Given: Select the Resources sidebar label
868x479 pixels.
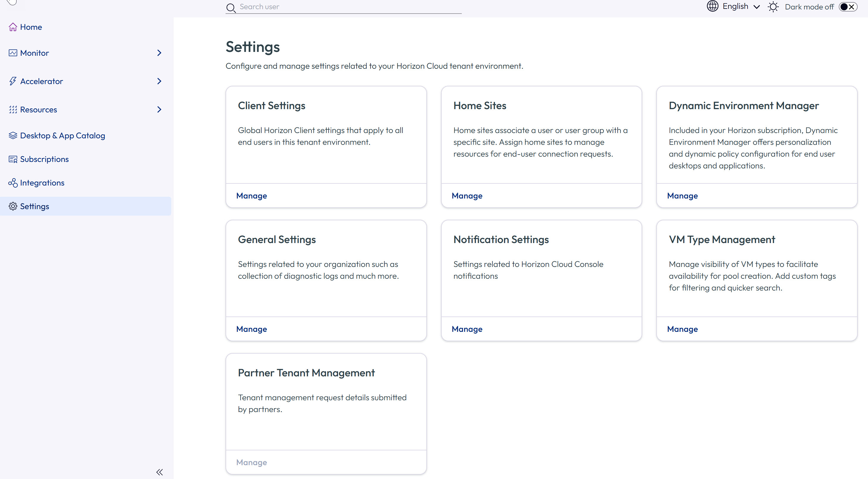Looking at the screenshot, I should pyautogui.click(x=38, y=109).
